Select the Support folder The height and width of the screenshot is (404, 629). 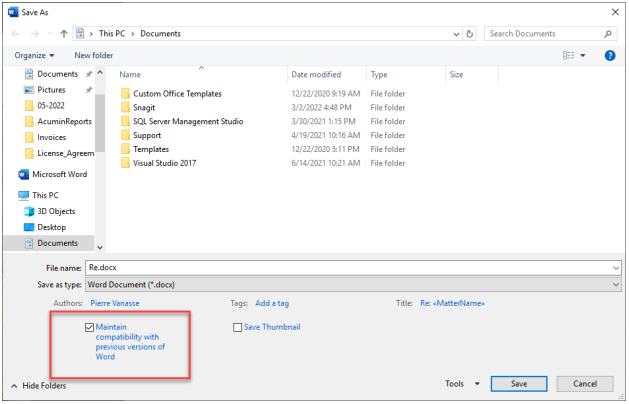pyautogui.click(x=147, y=136)
